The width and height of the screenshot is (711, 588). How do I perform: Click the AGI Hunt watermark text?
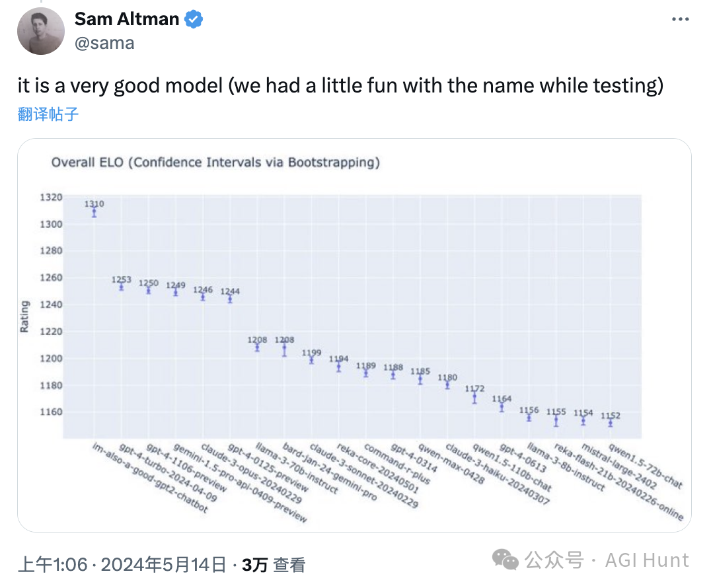click(647, 561)
